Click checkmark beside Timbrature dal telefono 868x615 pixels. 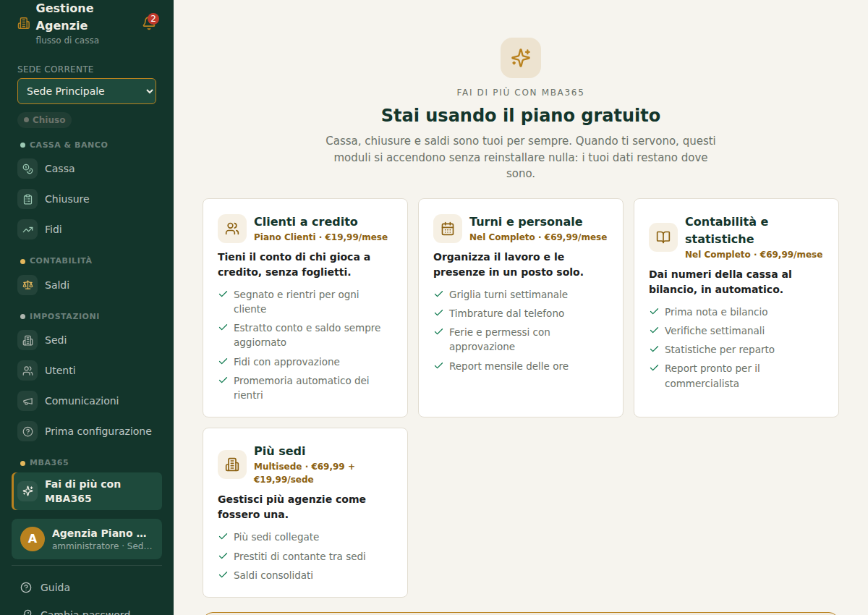pyautogui.click(x=438, y=313)
